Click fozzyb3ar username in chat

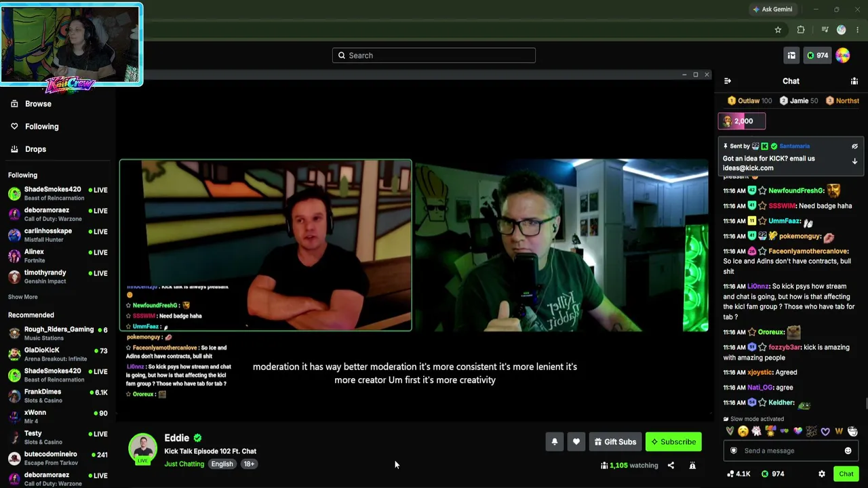784,347
